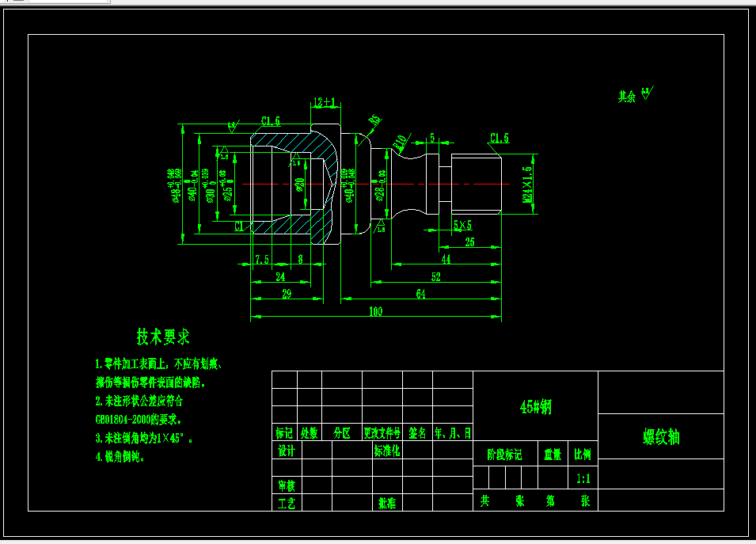Select the 设计 cell
The width and height of the screenshot is (756, 544).
click(x=287, y=451)
